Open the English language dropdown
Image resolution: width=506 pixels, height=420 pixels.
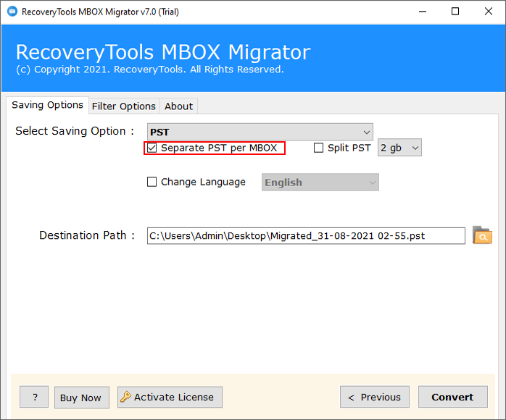pos(320,182)
